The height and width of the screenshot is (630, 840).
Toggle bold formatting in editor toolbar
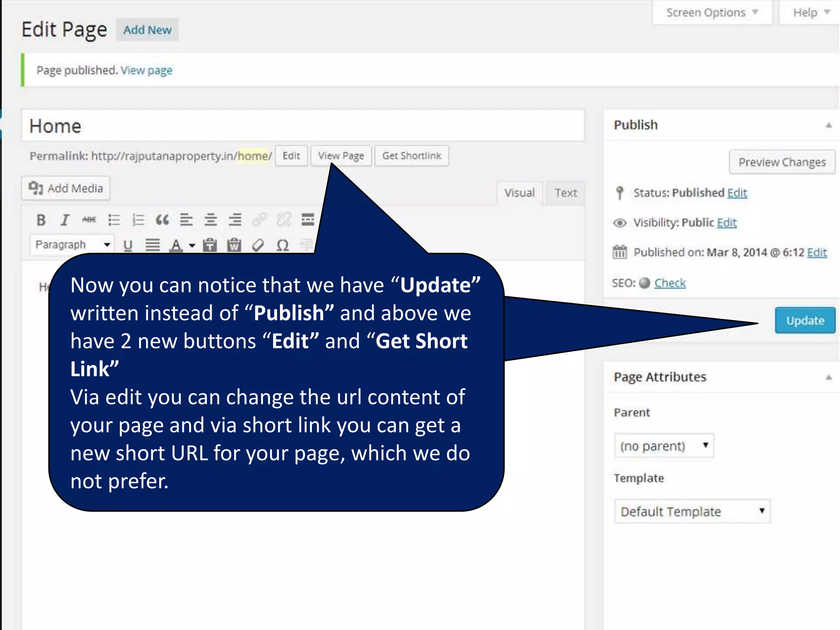(41, 220)
